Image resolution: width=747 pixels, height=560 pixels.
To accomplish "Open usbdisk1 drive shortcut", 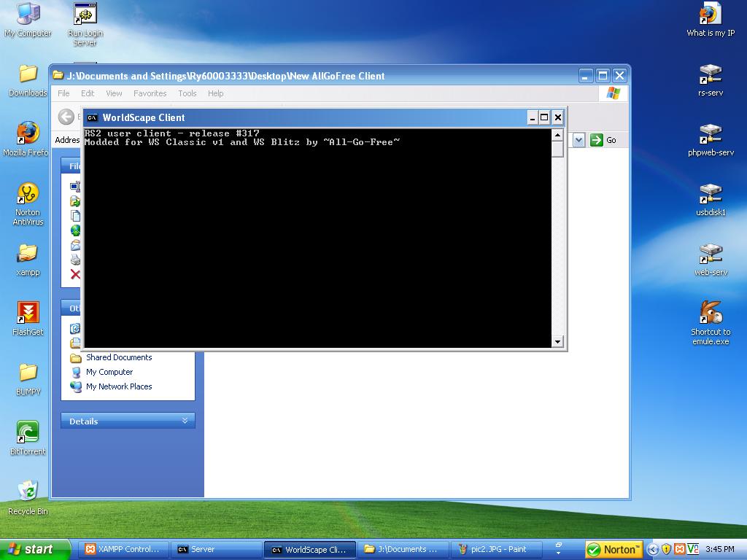I will [x=711, y=200].
